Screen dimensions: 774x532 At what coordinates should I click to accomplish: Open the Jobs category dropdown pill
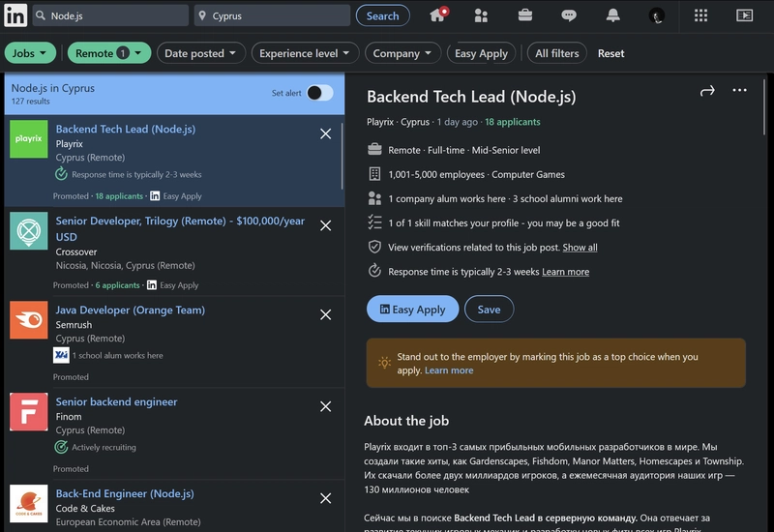click(x=30, y=53)
